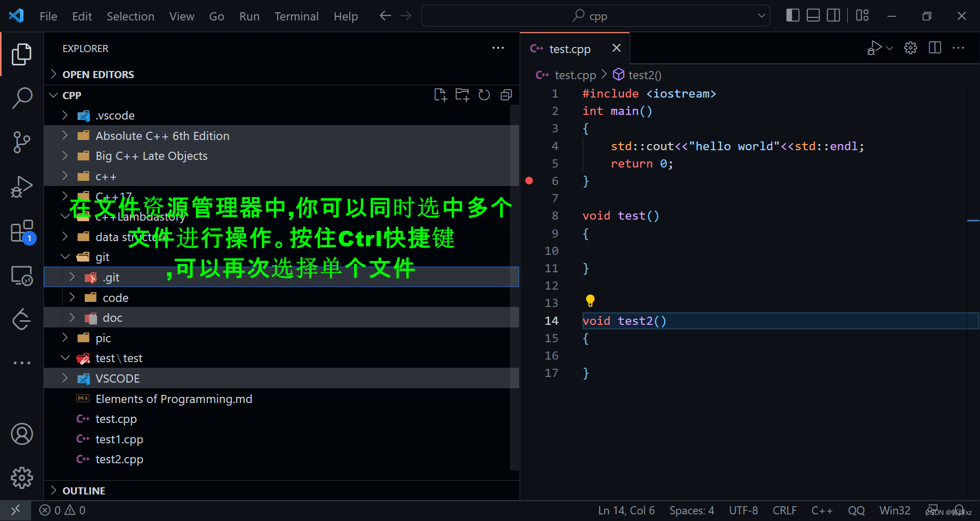This screenshot has height=521, width=980.
Task: Open Explorer views and more actions menu
Action: [x=498, y=48]
